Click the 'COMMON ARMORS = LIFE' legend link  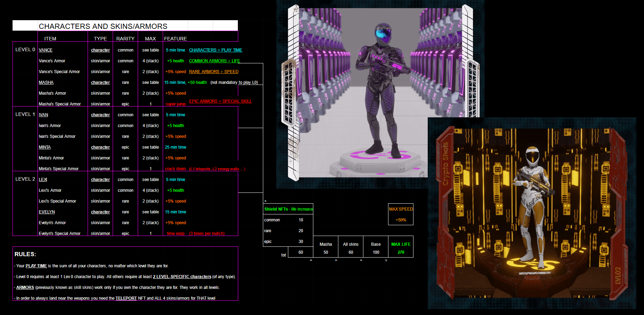[x=215, y=61]
